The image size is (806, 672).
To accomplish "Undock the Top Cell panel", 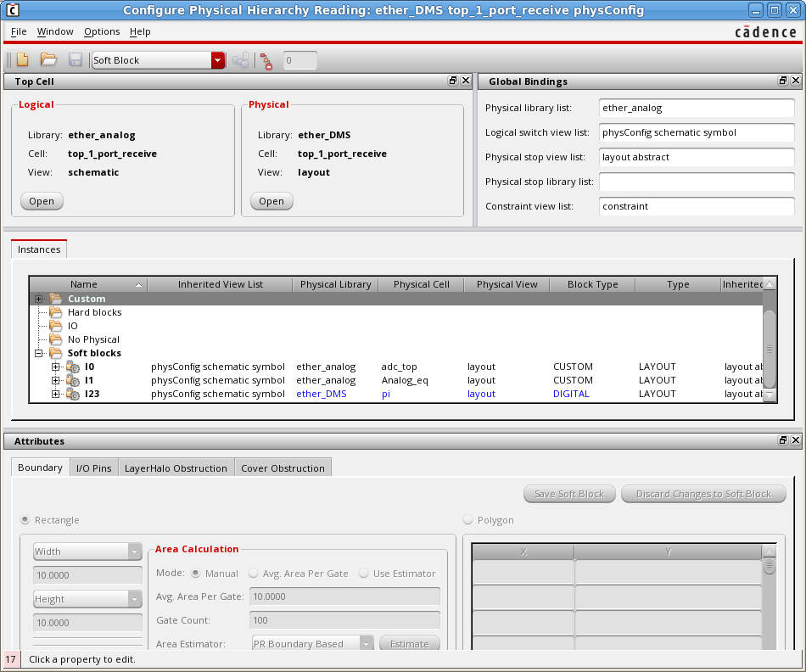I will pos(453,81).
